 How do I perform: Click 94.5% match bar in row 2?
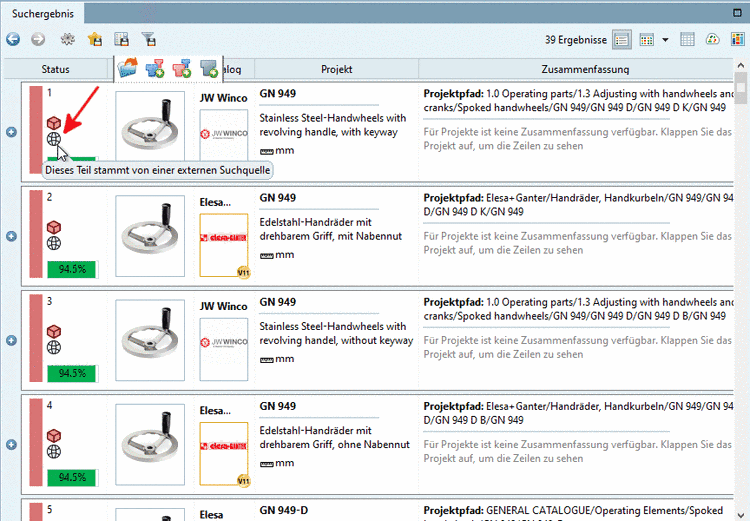coord(72,269)
